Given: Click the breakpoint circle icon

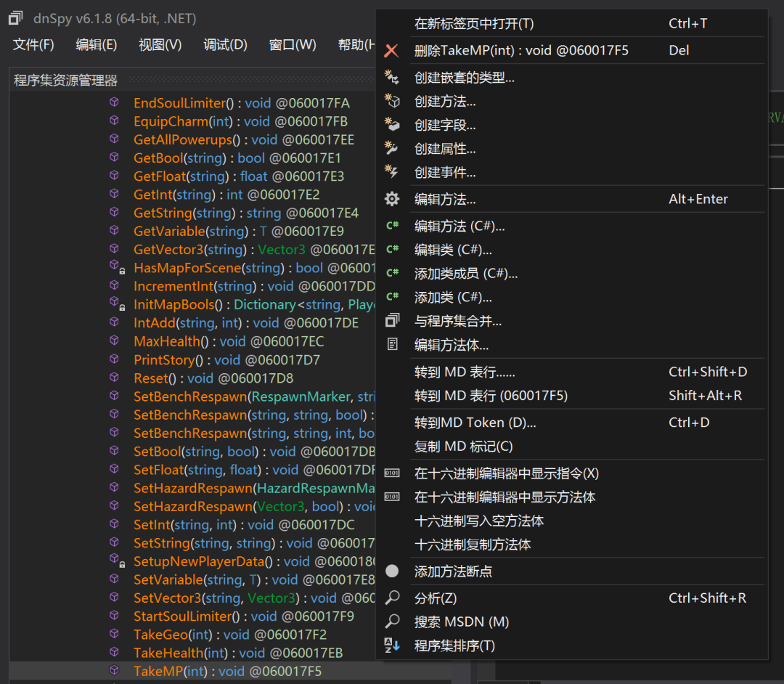Looking at the screenshot, I should pyautogui.click(x=392, y=571).
